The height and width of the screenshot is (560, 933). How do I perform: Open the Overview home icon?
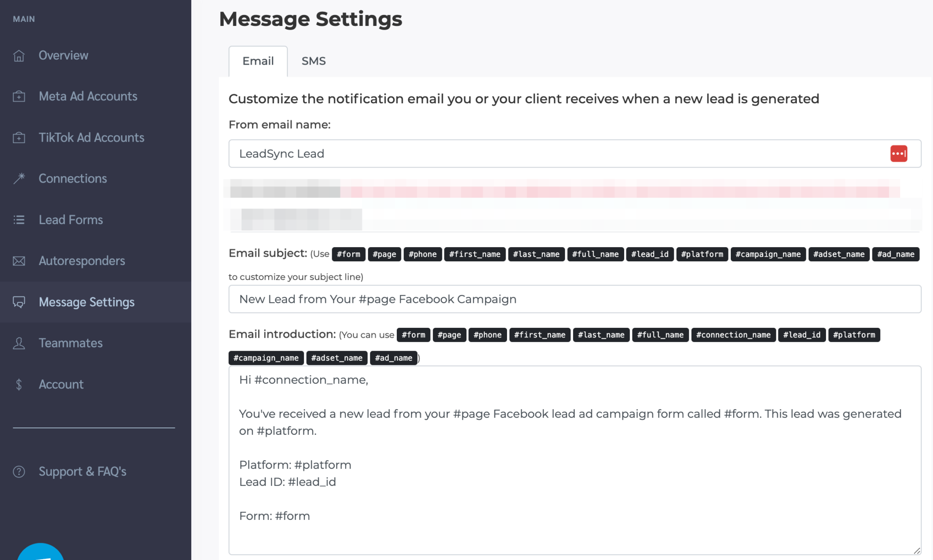click(19, 55)
